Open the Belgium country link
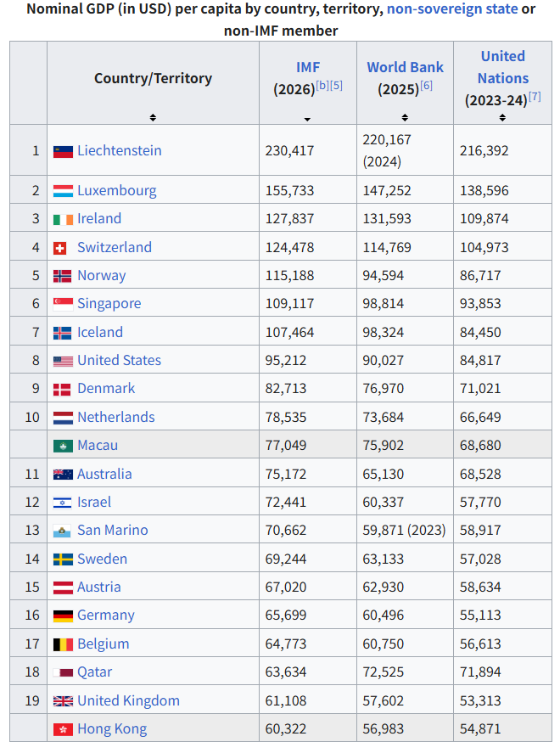The image size is (560, 742). (x=104, y=644)
